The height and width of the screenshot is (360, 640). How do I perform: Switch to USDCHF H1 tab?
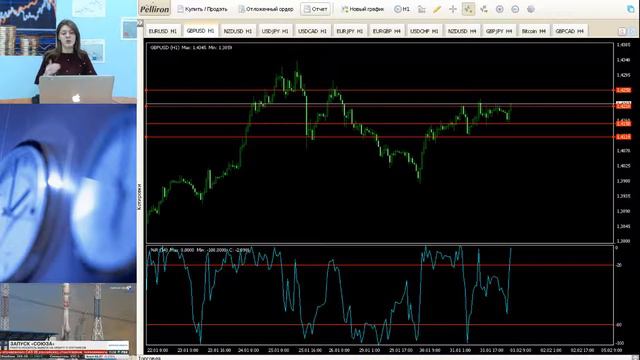pos(424,31)
